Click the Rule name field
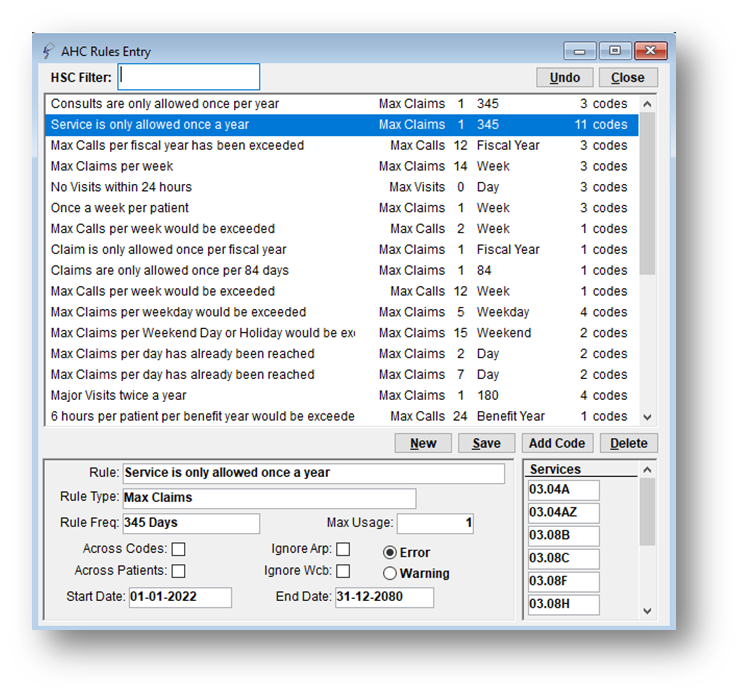 tap(314, 473)
